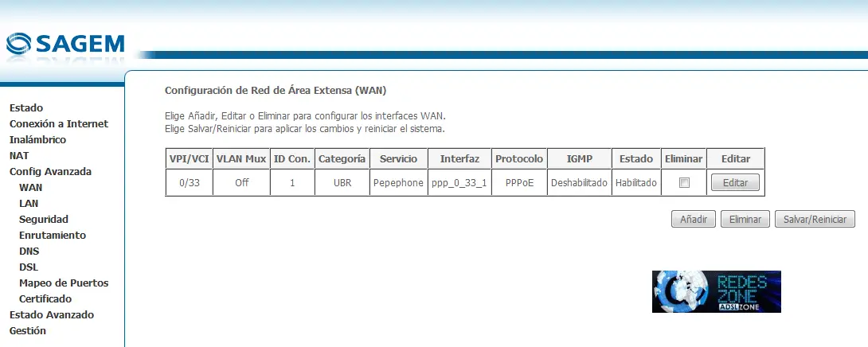The width and height of the screenshot is (868, 347).
Task: Click the VLAN Mux column header
Action: tap(241, 159)
